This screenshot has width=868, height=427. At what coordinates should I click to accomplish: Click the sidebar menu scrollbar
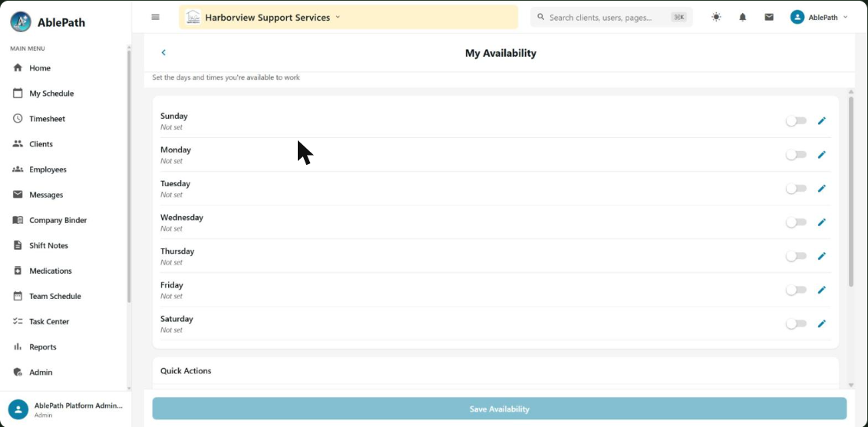(129, 176)
